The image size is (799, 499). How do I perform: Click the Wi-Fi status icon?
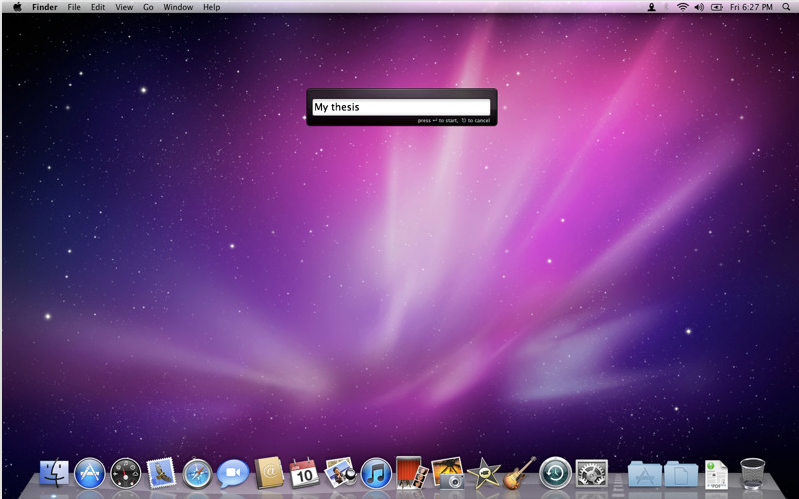click(x=683, y=7)
